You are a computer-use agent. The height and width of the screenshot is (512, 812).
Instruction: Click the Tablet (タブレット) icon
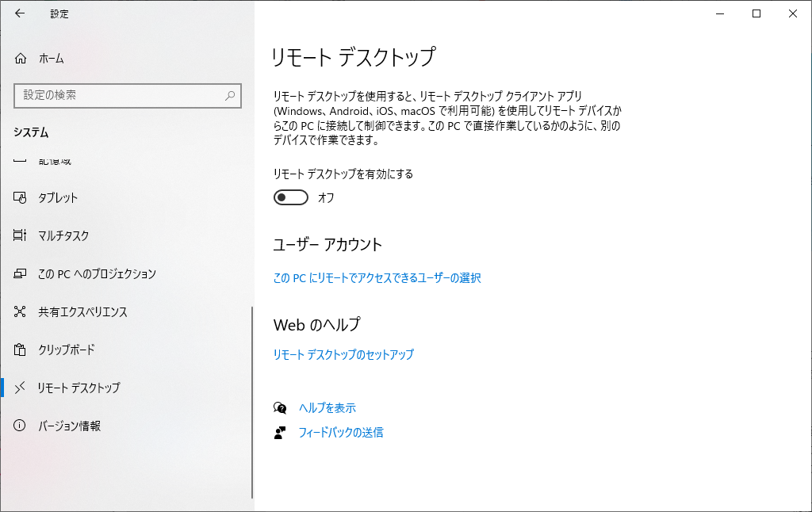click(x=21, y=197)
